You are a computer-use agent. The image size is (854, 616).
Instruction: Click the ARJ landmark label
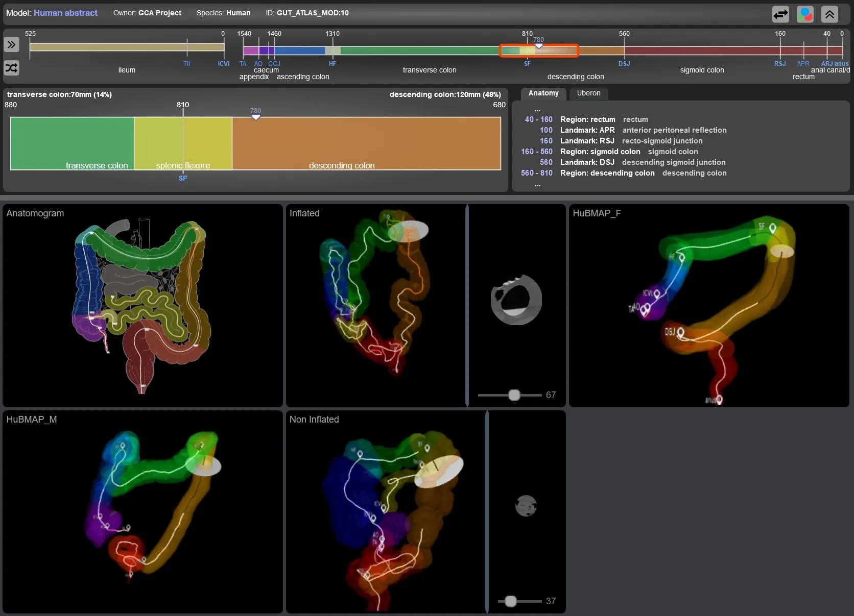[x=826, y=64]
